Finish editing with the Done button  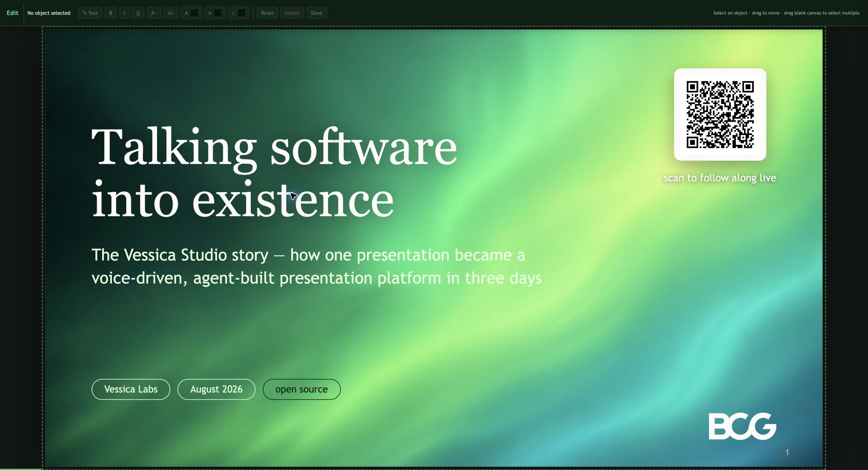click(317, 13)
